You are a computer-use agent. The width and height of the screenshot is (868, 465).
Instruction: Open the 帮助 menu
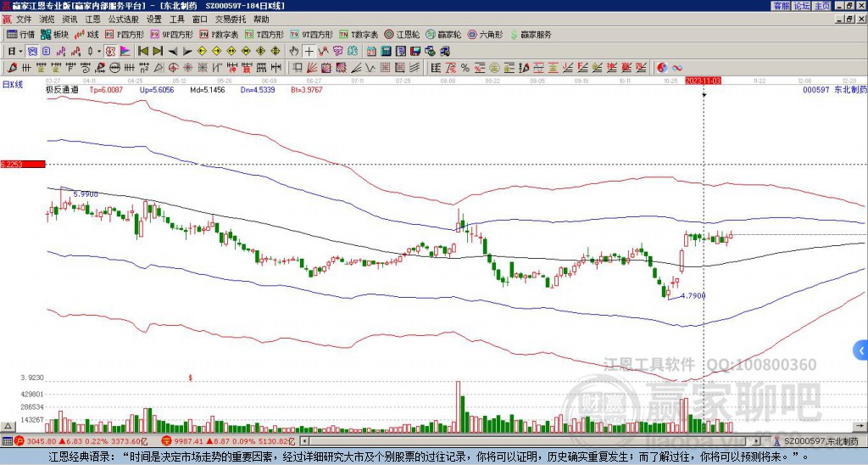261,20
